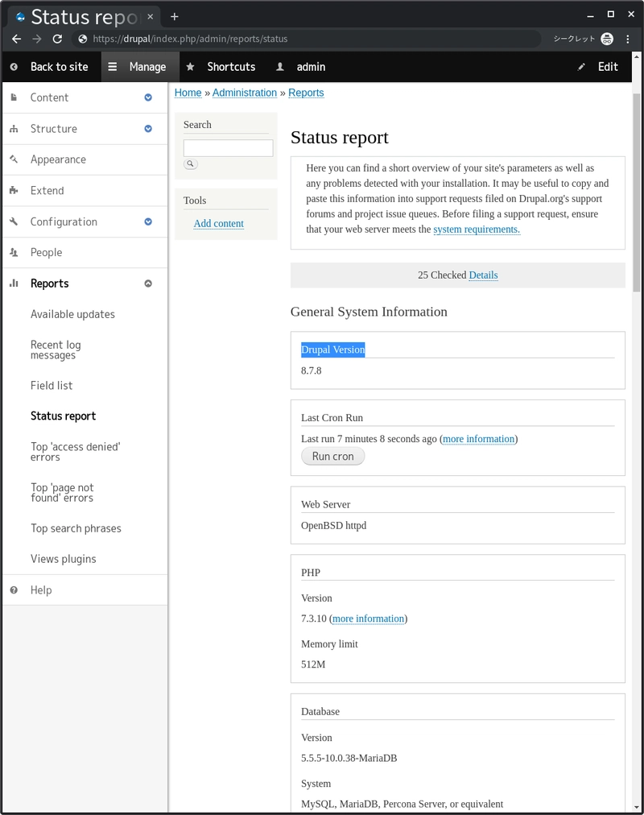Open a new browser tab
644x815 pixels.
175,17
